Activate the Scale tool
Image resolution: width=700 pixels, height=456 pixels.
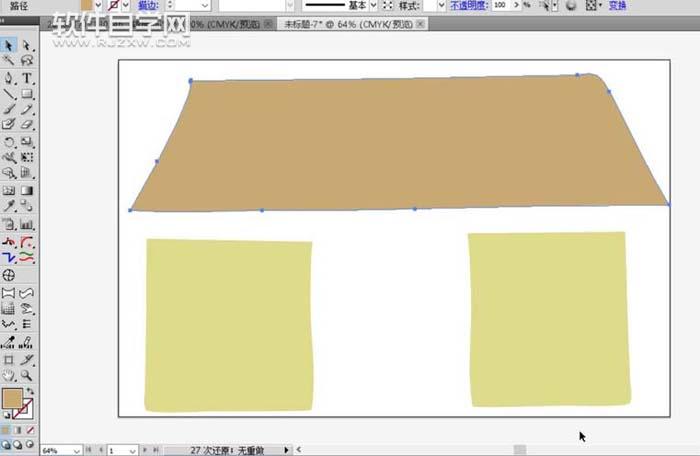click(x=27, y=142)
